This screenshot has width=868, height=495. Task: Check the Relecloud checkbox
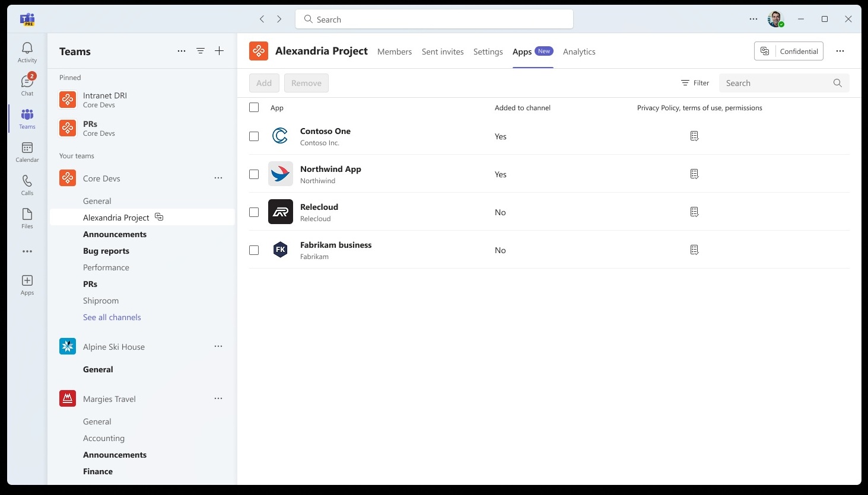point(254,212)
